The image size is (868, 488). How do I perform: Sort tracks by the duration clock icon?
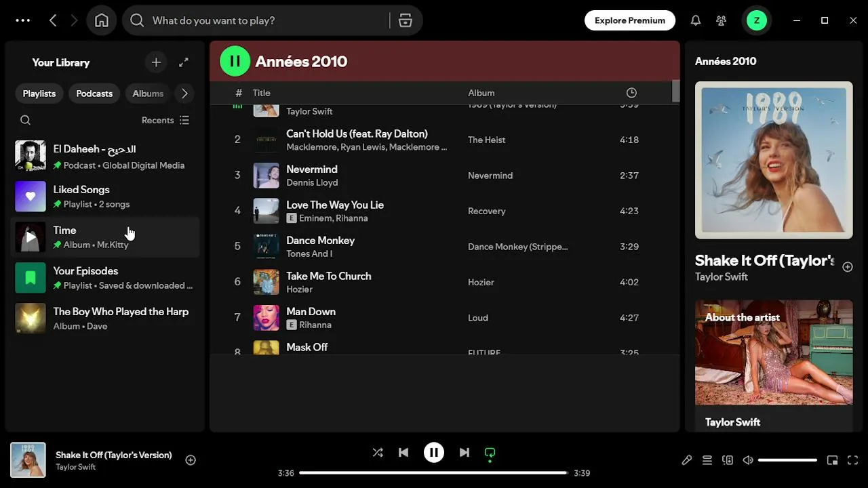pyautogui.click(x=631, y=93)
